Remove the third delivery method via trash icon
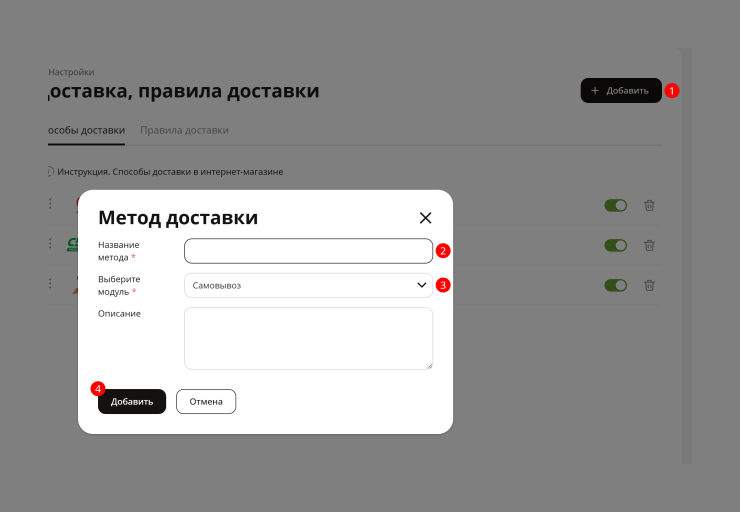Screen dimensions: 740x512 [x=649, y=285]
